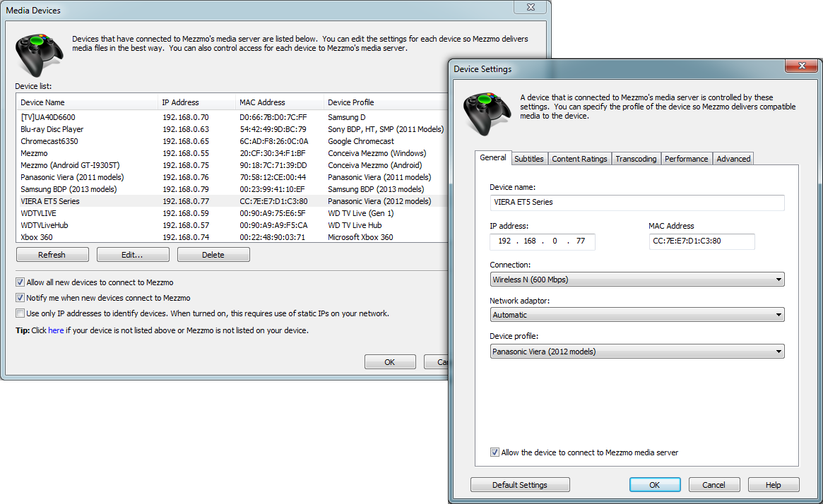Open the Transcoding tab
The image size is (823, 504).
point(636,159)
